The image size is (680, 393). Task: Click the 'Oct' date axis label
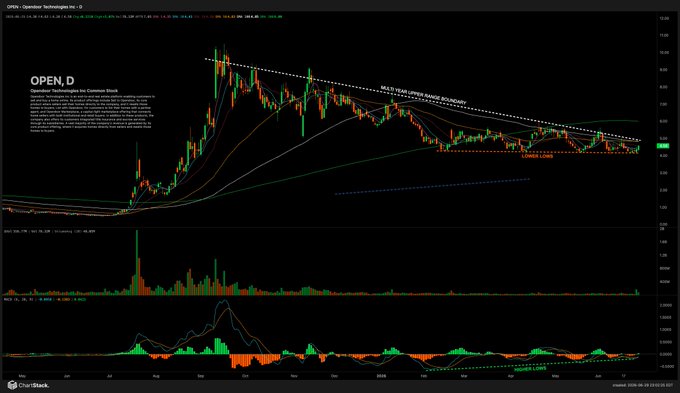tap(245, 376)
